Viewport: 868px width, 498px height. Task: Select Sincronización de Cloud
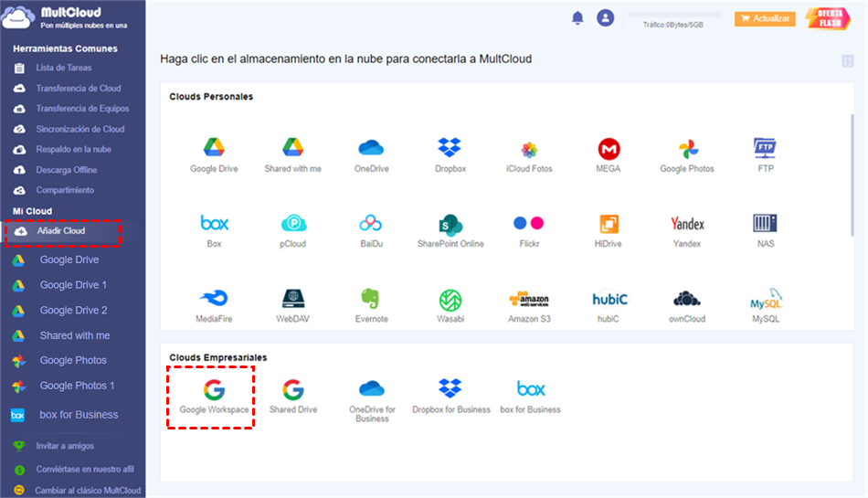coord(79,129)
